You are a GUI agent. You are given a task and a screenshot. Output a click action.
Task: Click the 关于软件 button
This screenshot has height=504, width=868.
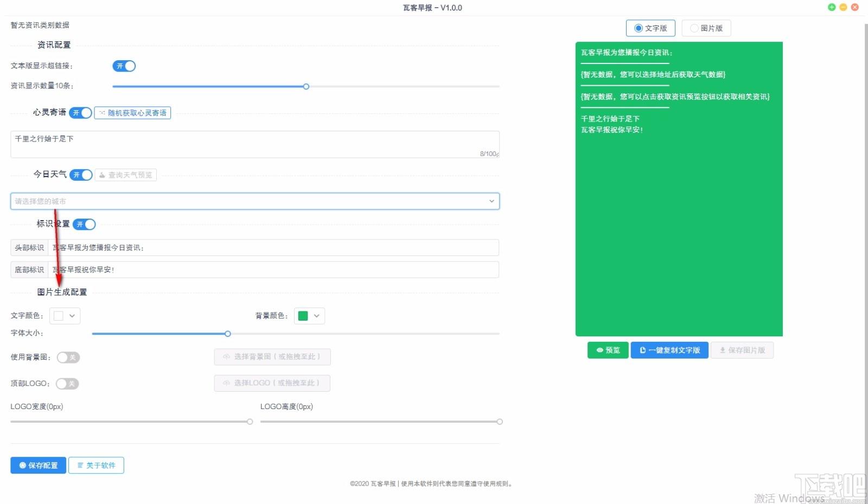click(x=96, y=465)
